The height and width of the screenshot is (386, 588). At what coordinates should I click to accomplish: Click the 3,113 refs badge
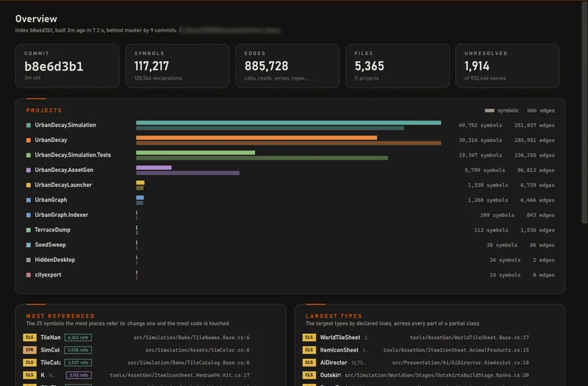tap(79, 375)
